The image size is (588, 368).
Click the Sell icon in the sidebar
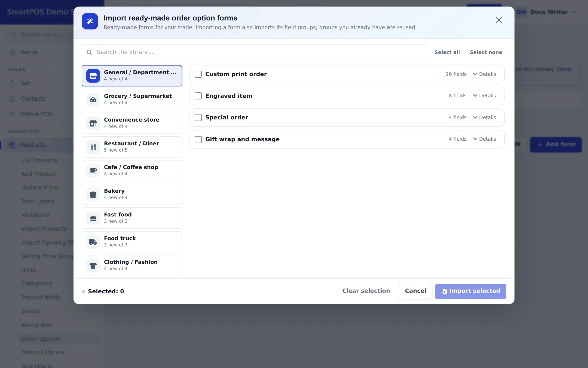coord(12,83)
